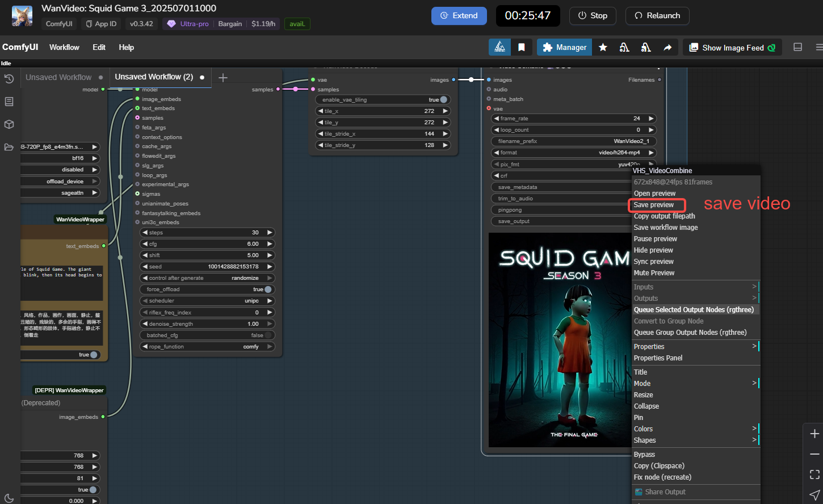Open the rope_function comfy dropdown

pyautogui.click(x=207, y=347)
